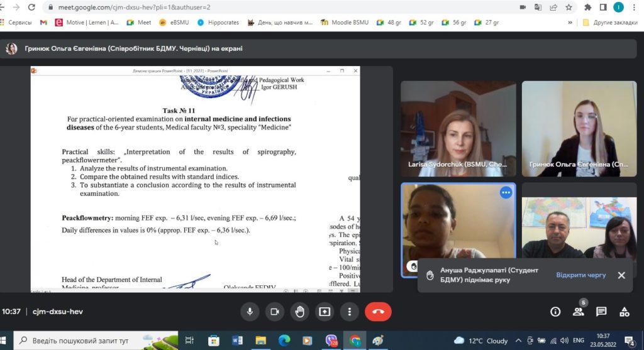Click the Task № 11 heading in slide
This screenshot has width=644, height=350.
179,111
